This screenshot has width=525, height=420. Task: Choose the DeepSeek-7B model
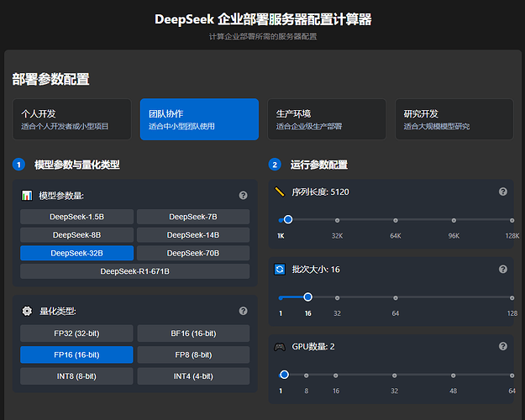[x=193, y=217]
